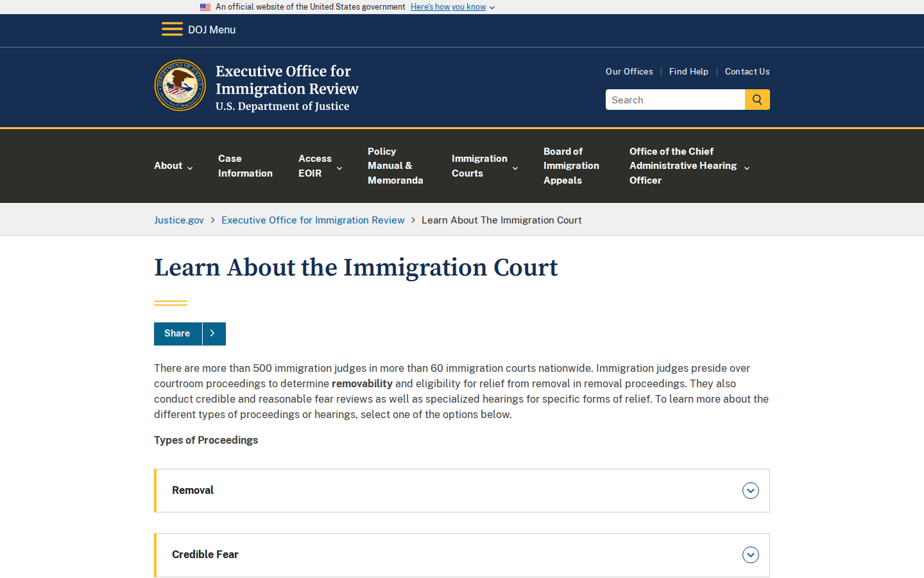
Task: Click the 'Learn About the Immigration Court' page heading
Action: coord(356,268)
